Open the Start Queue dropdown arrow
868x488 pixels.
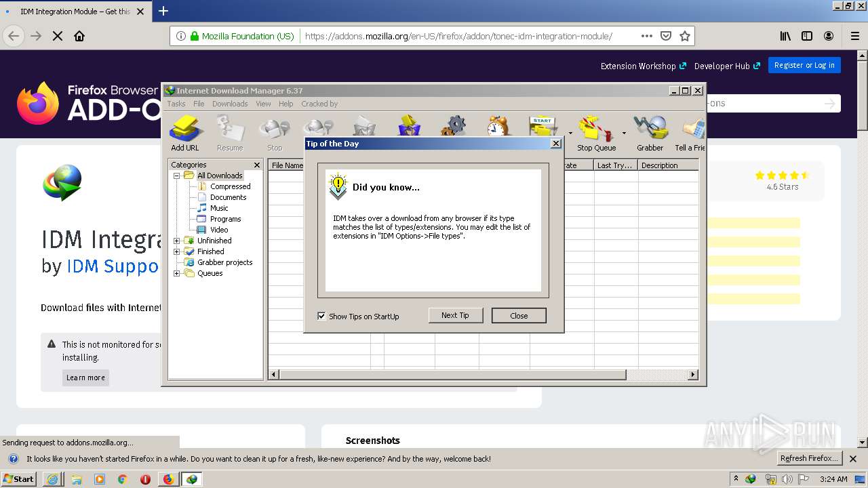pyautogui.click(x=570, y=133)
